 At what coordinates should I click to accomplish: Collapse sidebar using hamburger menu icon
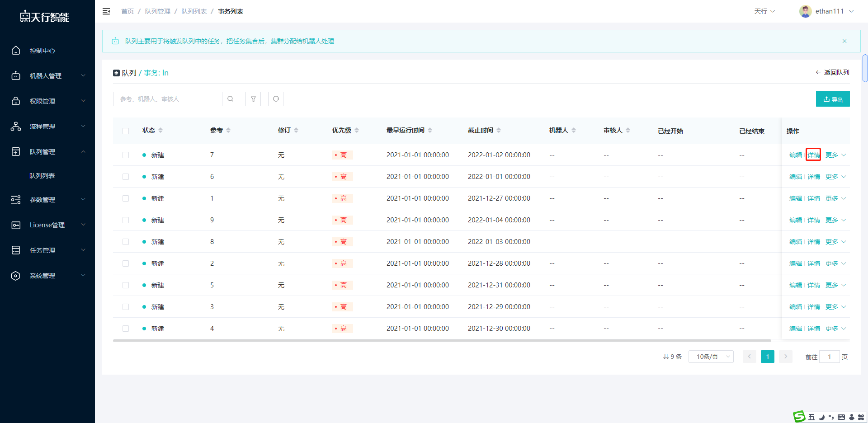pyautogui.click(x=106, y=11)
